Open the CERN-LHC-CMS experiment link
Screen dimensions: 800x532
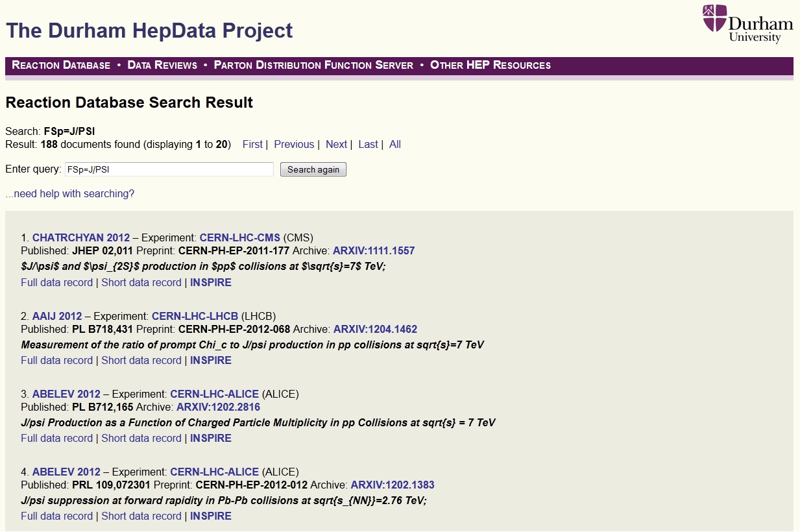click(239, 238)
